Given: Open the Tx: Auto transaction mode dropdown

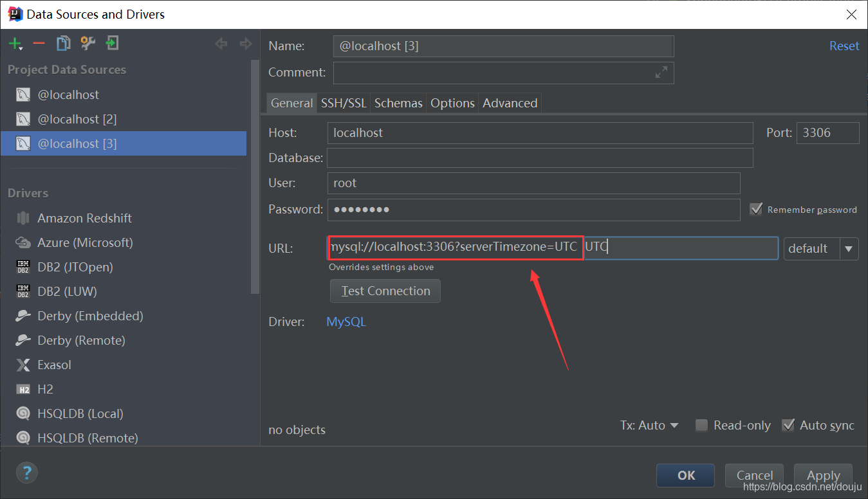Looking at the screenshot, I should (x=649, y=425).
